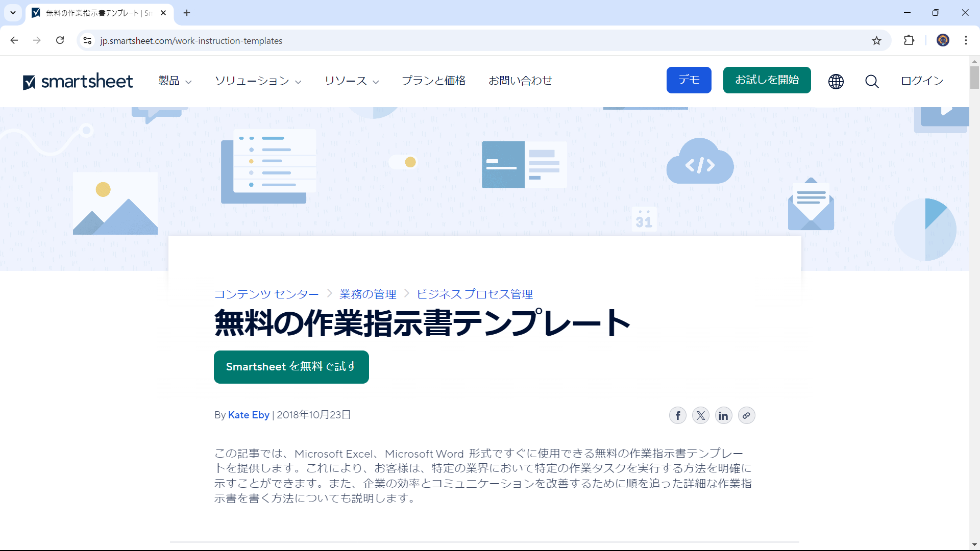Screen dimensions: 980x551
Task: Click the heading 無料の作業指示書テンプレート
Action: [x=422, y=323]
